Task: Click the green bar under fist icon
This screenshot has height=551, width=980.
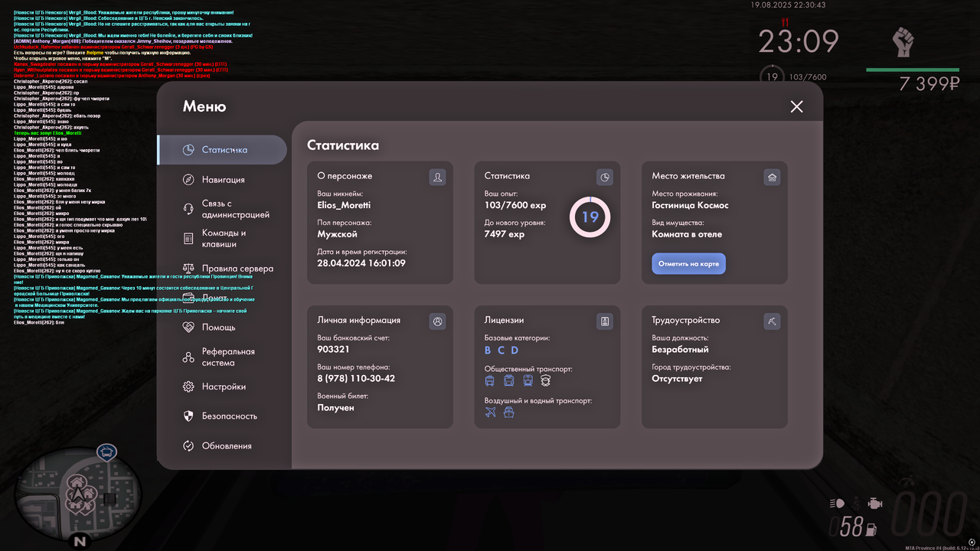Action: click(913, 70)
